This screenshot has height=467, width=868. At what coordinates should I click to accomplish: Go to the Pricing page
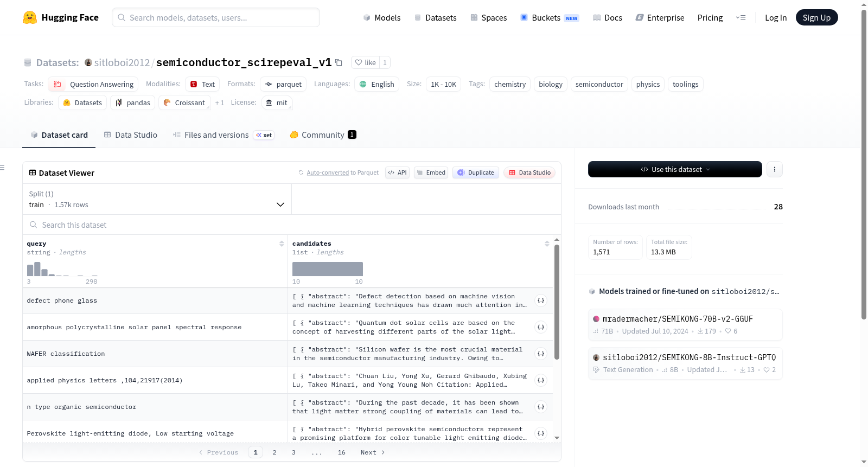point(710,17)
